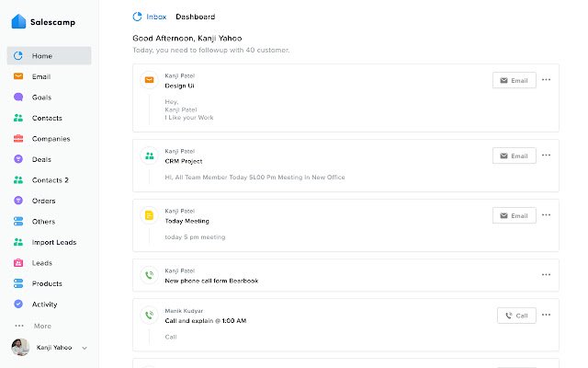The image size is (588, 368).
Task: Click the Deals sidebar icon
Action: (18, 159)
